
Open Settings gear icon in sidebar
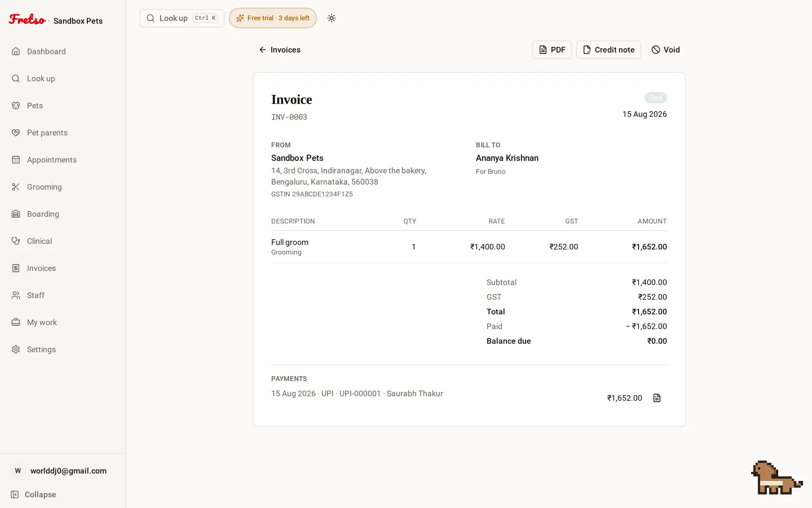(16, 350)
